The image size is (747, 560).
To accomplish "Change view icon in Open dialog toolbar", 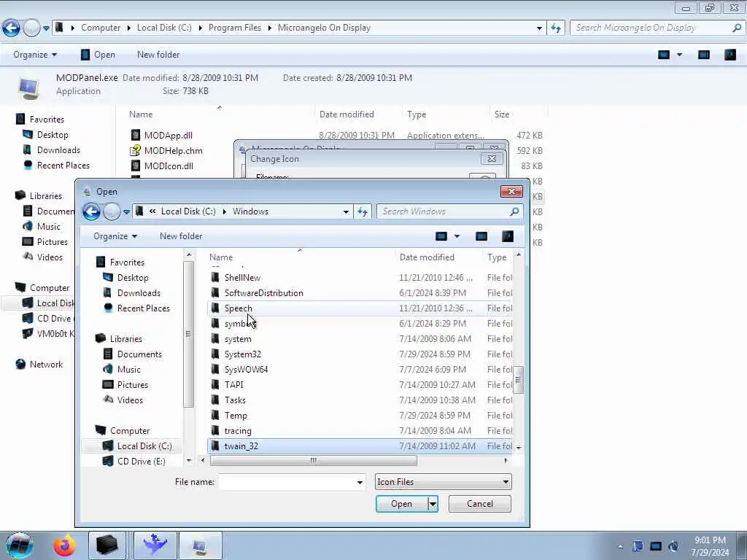I will [441, 236].
